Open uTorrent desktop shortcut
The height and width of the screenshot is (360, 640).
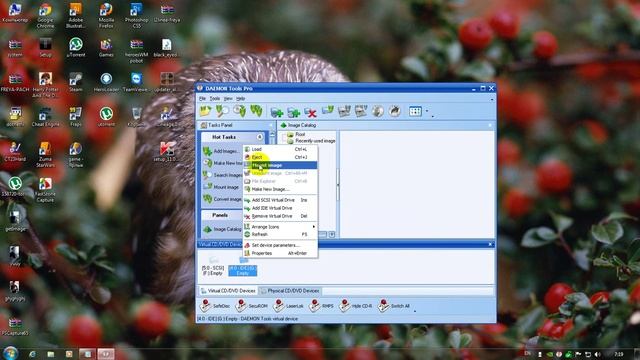tap(76, 47)
